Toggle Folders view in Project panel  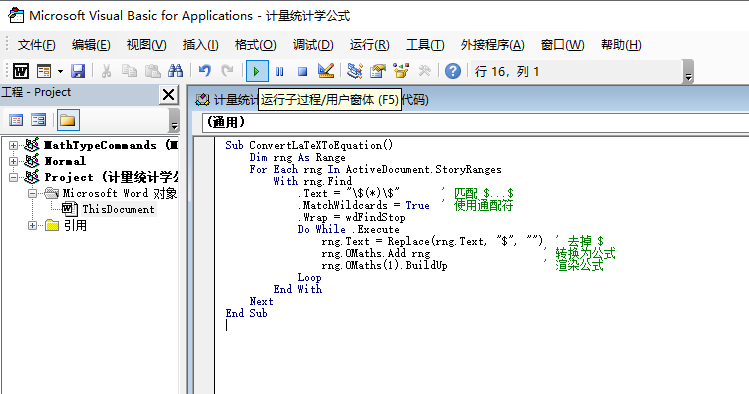pyautogui.click(x=68, y=120)
